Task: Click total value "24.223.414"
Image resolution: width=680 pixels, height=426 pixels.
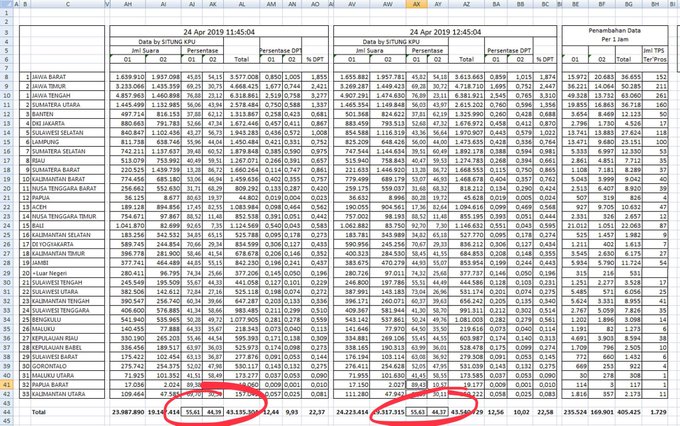Action: coord(352,412)
